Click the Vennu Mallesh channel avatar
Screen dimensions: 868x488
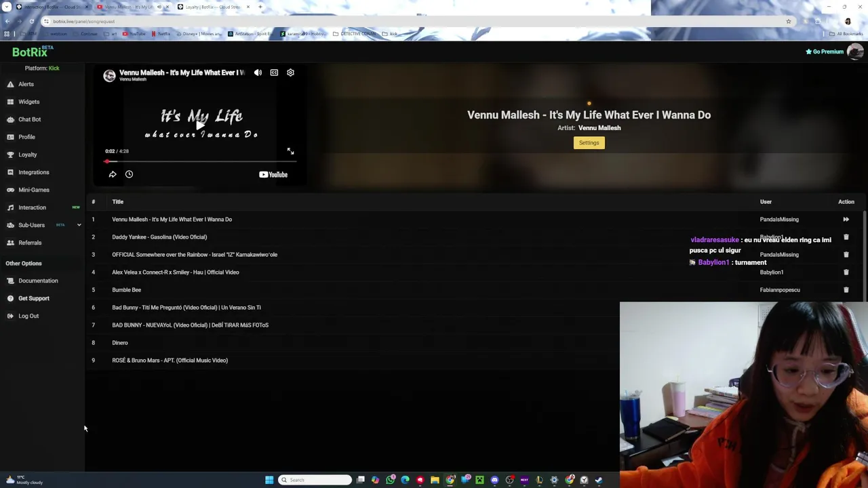[x=109, y=75]
